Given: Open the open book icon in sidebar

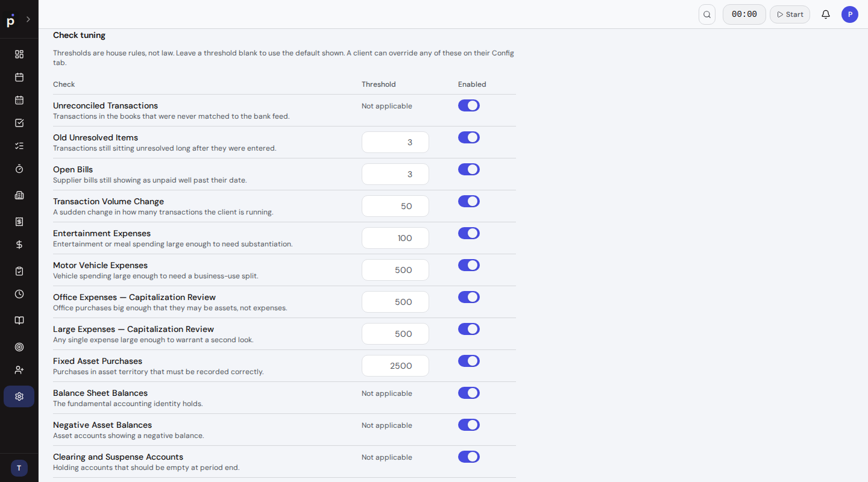Looking at the screenshot, I should (x=19, y=321).
